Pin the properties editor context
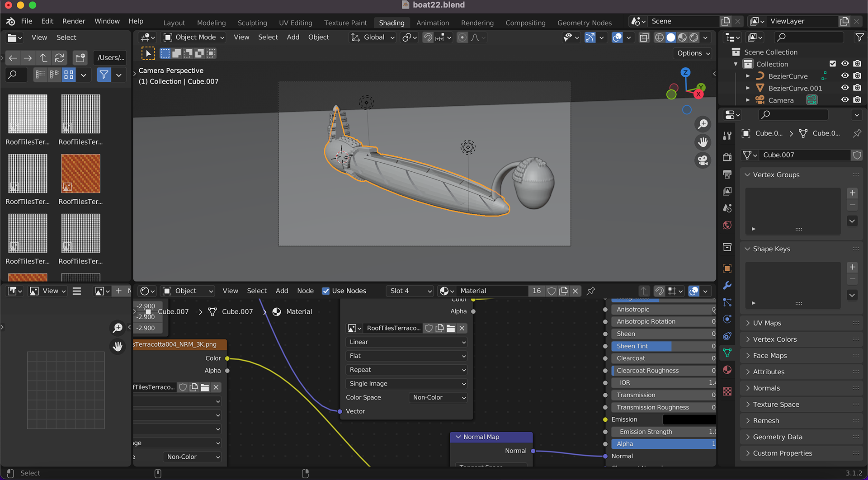The image size is (868, 480). coord(857,133)
